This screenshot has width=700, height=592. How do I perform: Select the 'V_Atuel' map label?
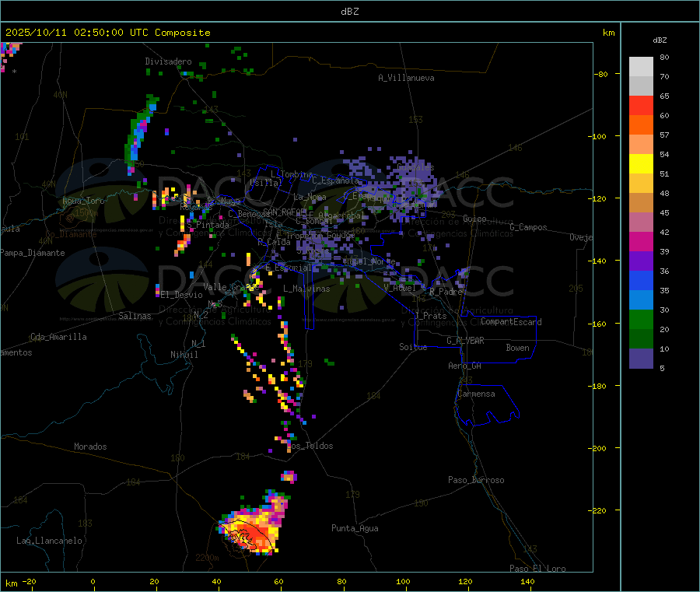(400, 288)
